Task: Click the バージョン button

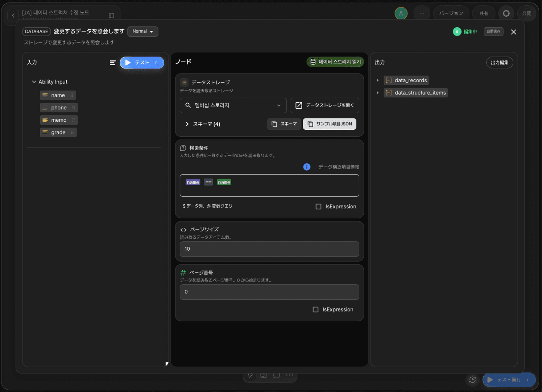Action: (x=451, y=13)
